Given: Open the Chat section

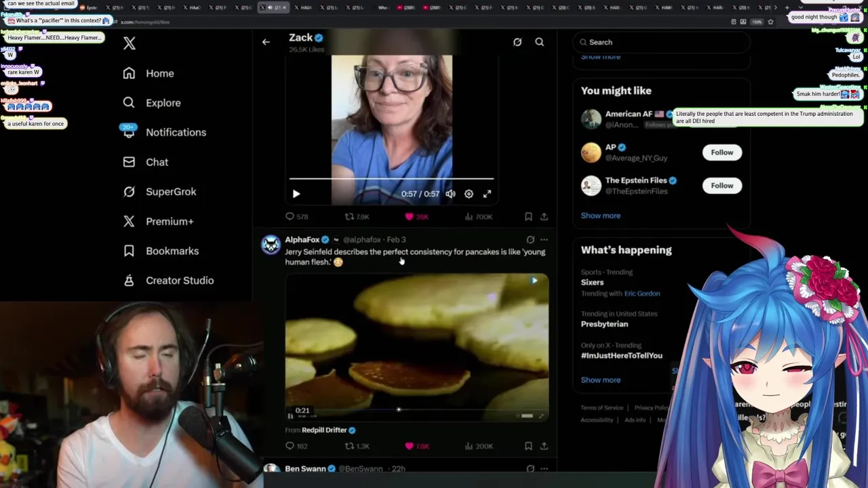Looking at the screenshot, I should point(145,162).
